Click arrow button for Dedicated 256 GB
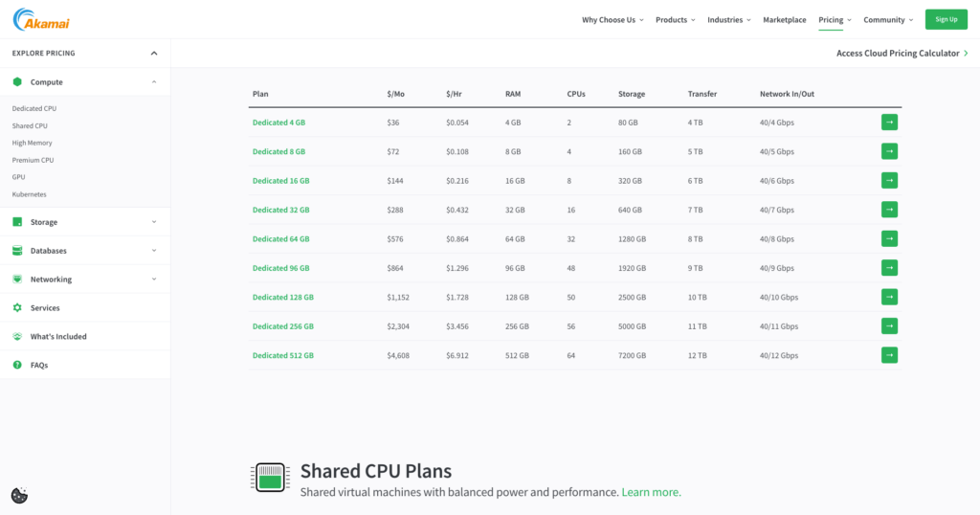Screen dimensions: 980x515 889,326
